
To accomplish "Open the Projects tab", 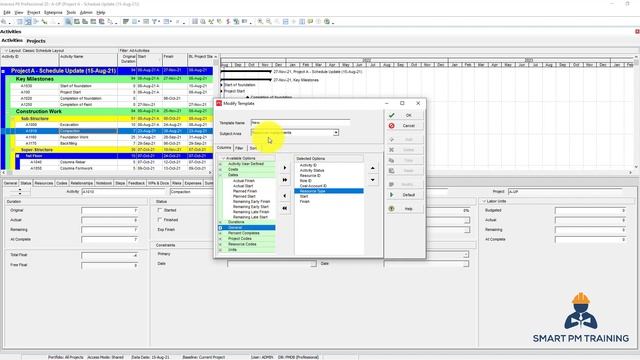I will pyautogui.click(x=36, y=41).
